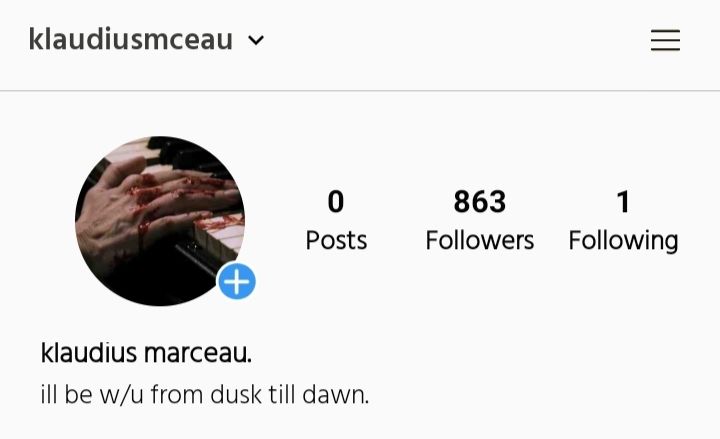The width and height of the screenshot is (720, 439).
Task: Check who klaudiusmceau follows via Following
Action: coord(623,241)
